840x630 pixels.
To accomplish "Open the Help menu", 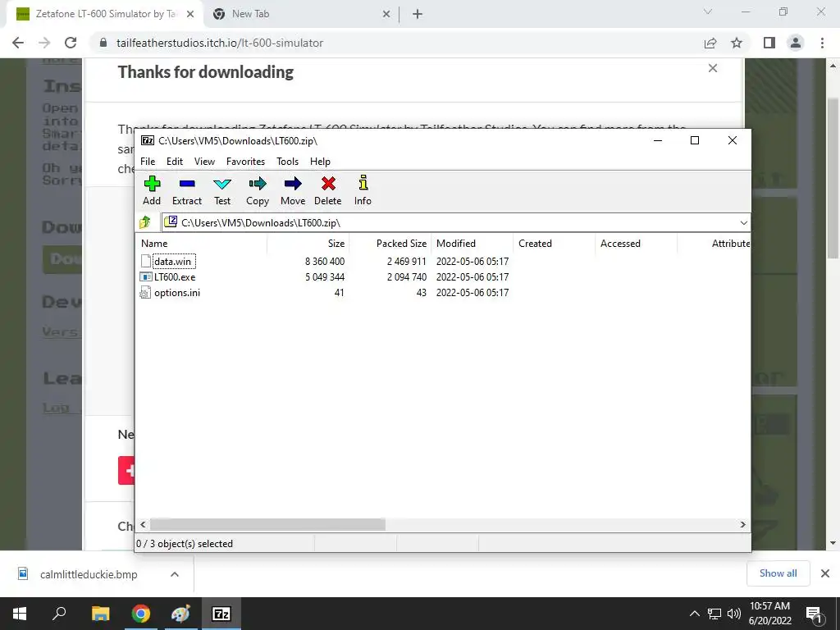I will tap(320, 162).
